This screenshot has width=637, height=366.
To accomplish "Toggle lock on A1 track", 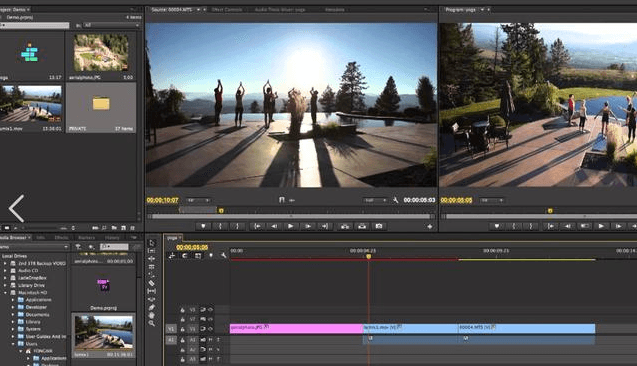I will click(x=183, y=340).
